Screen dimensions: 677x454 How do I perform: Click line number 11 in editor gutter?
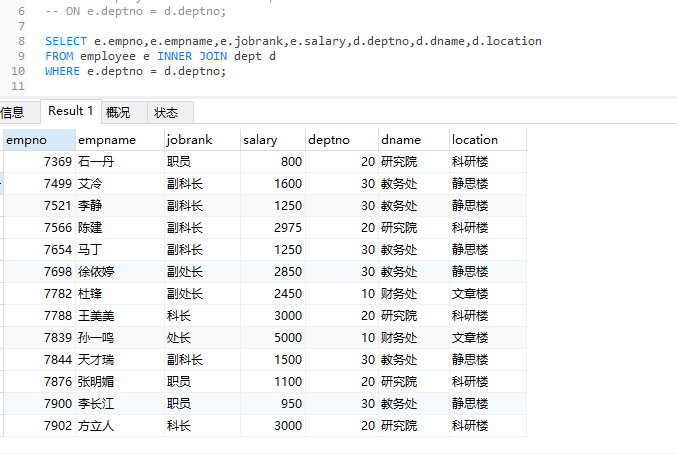(18, 86)
